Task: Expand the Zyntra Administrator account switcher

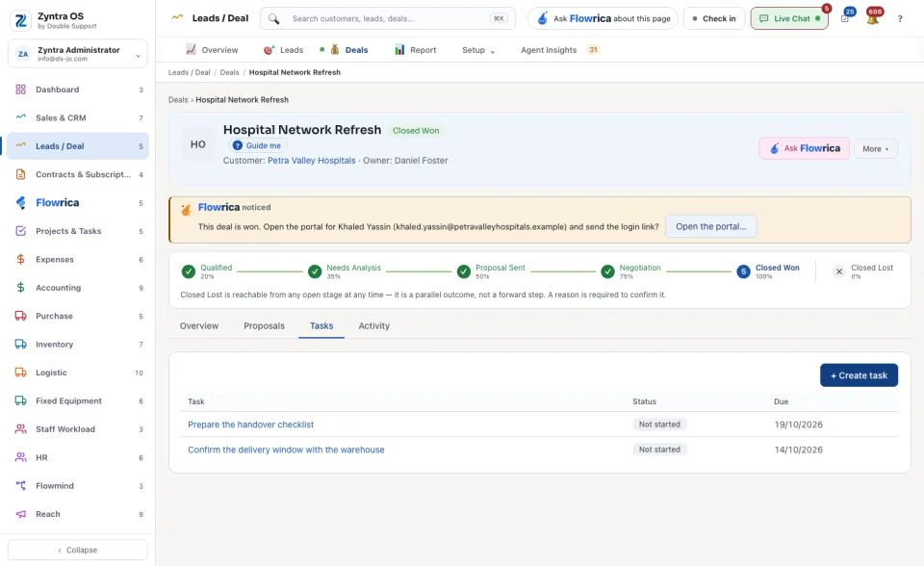Action: tap(78, 54)
